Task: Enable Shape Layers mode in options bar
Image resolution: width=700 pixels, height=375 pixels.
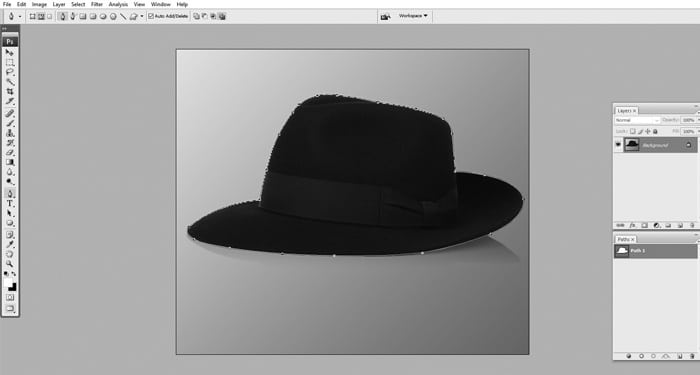Action: (33, 16)
